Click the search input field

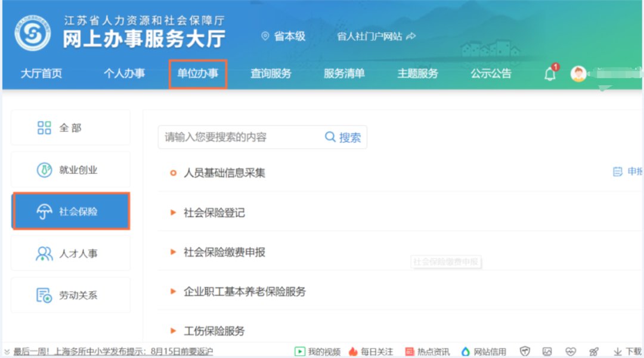[239, 137]
